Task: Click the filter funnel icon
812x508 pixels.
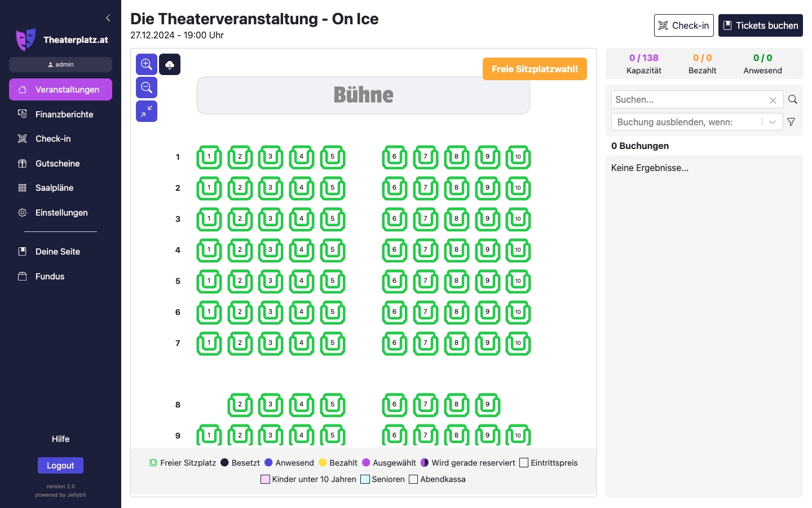Action: pyautogui.click(x=791, y=122)
